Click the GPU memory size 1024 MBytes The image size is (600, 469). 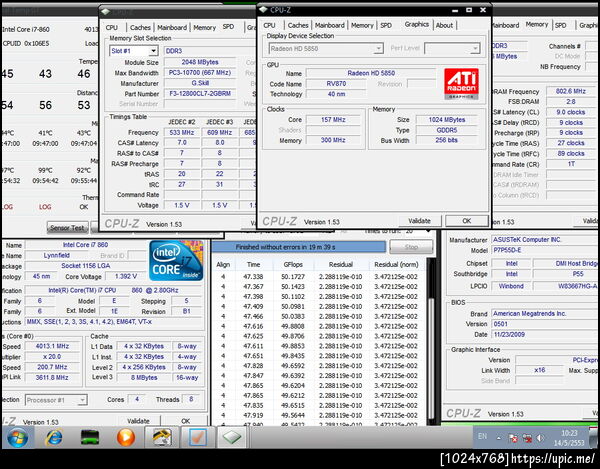click(x=447, y=120)
